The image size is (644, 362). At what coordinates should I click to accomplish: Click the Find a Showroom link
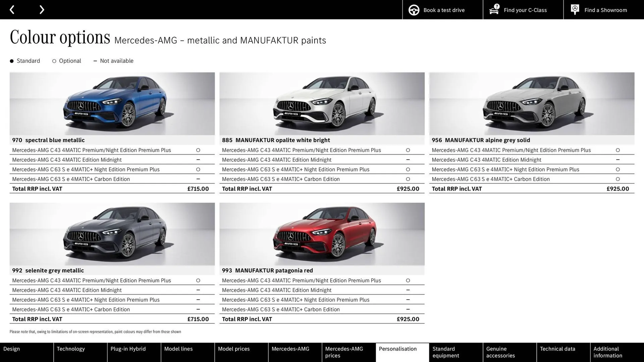[x=605, y=10]
